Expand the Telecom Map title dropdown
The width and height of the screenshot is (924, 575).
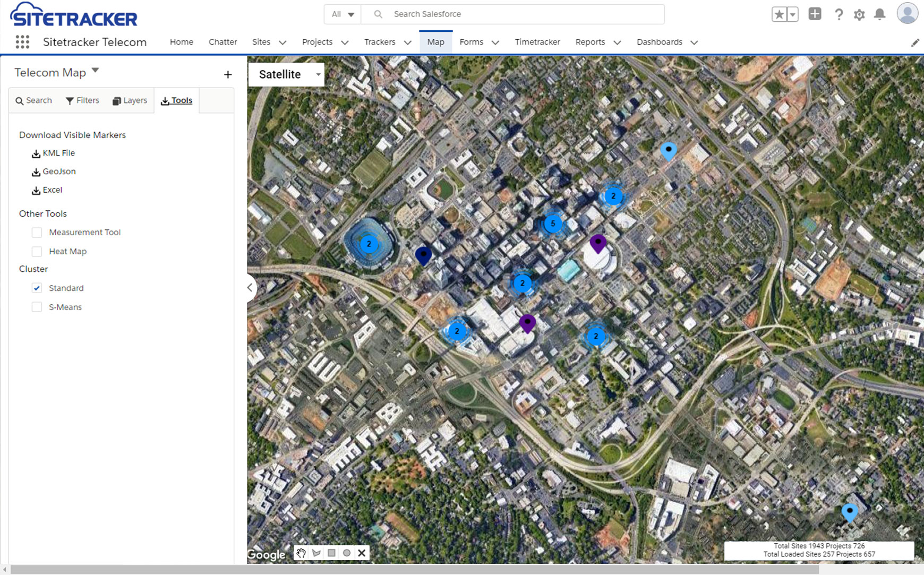(96, 70)
